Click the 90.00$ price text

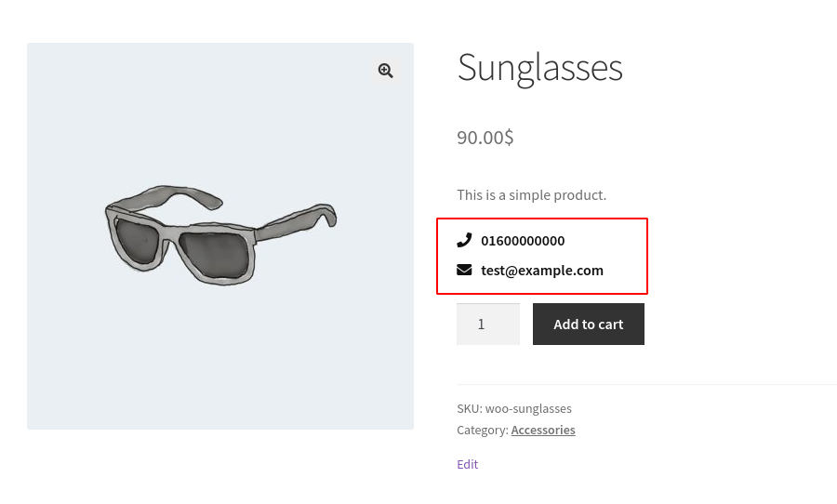pyautogui.click(x=485, y=138)
